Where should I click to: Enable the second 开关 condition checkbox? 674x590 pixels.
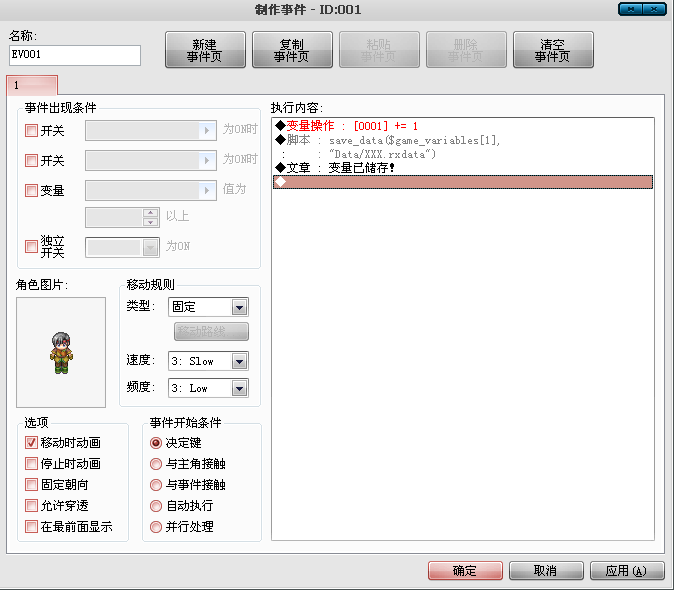(x=31, y=161)
